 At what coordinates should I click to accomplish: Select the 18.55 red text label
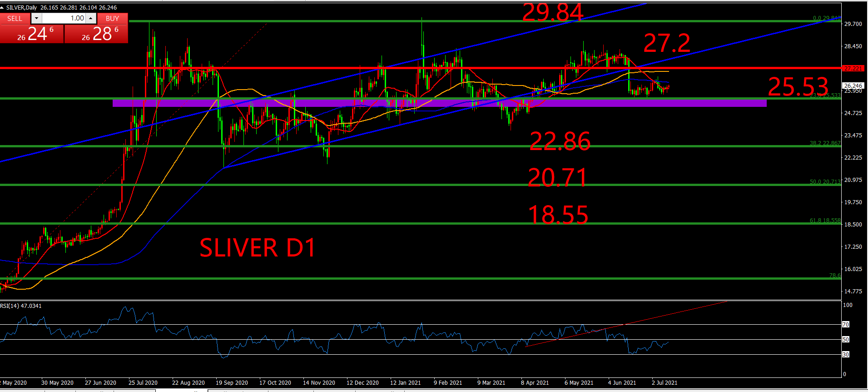[558, 215]
